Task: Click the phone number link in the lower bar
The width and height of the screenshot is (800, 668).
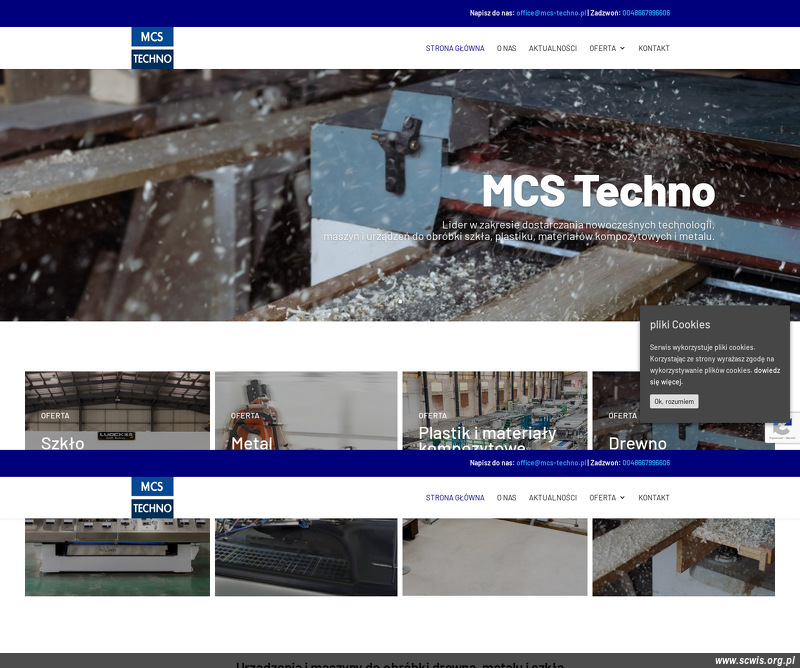Action: 646,463
